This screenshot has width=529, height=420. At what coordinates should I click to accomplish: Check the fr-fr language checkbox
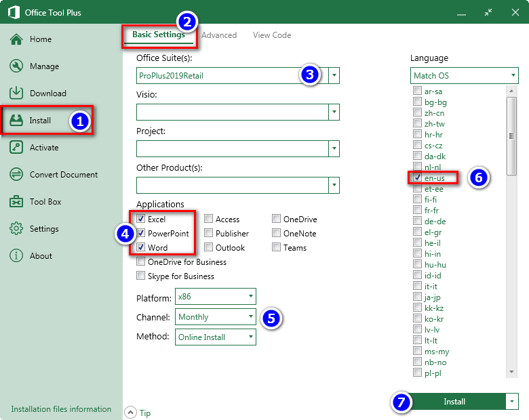[417, 210]
